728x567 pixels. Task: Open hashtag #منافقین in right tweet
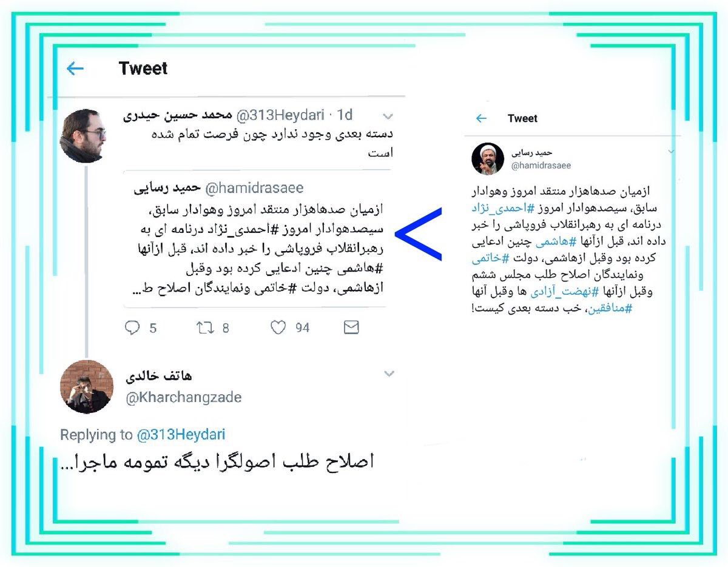(x=611, y=308)
